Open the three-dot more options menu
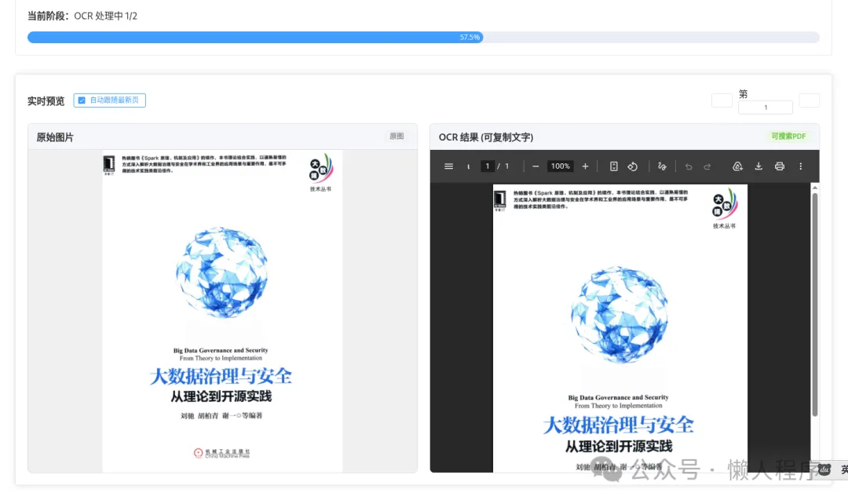Image resolution: width=848 pixels, height=504 pixels. (x=800, y=166)
